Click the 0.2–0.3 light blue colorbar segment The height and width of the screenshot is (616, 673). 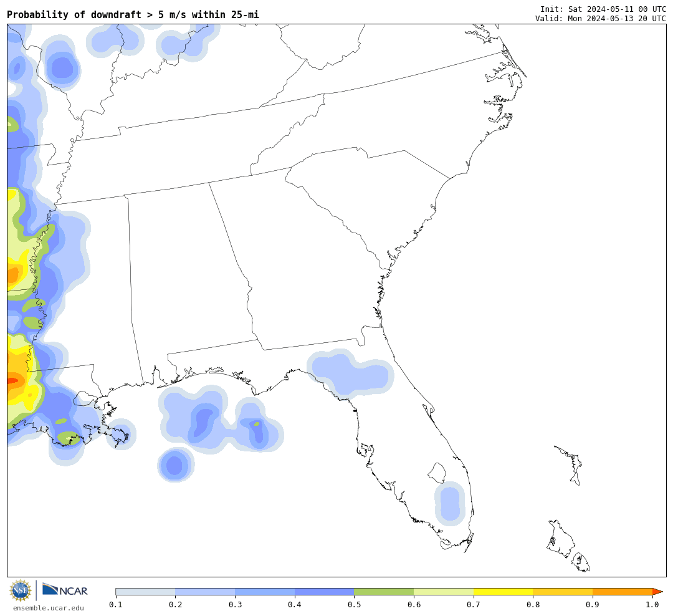[x=205, y=592]
